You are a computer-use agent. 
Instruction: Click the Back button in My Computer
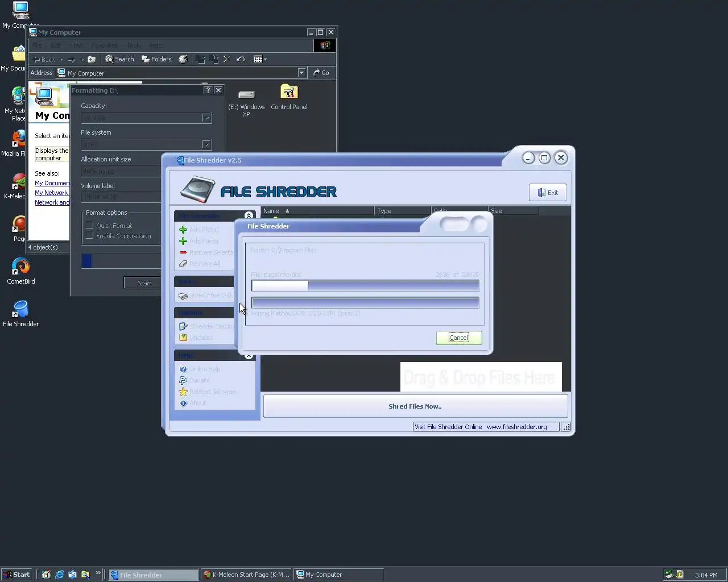(44, 59)
